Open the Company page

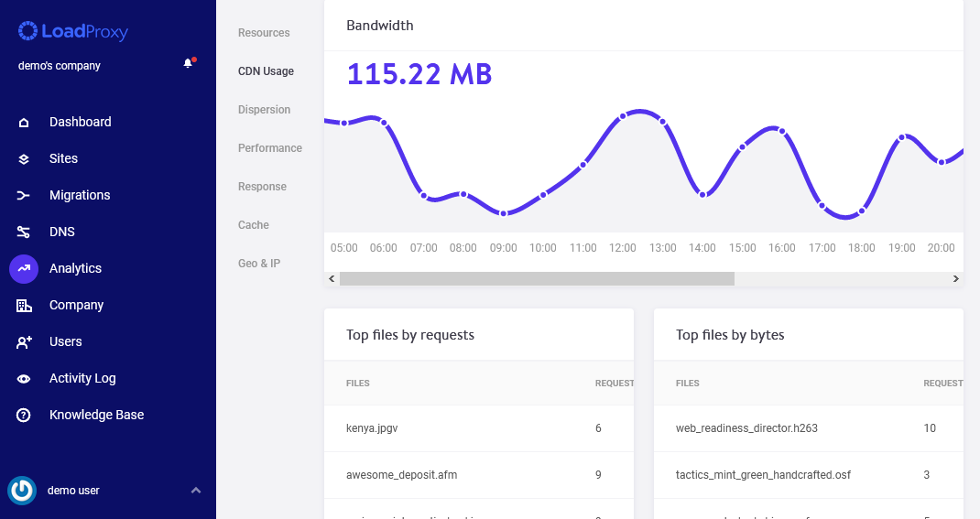pos(76,305)
